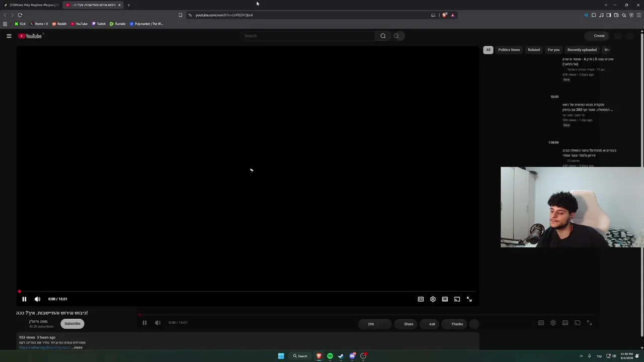This screenshot has height=362, width=644.
Task: Mute the video with the speaker icon
Action: click(x=37, y=299)
